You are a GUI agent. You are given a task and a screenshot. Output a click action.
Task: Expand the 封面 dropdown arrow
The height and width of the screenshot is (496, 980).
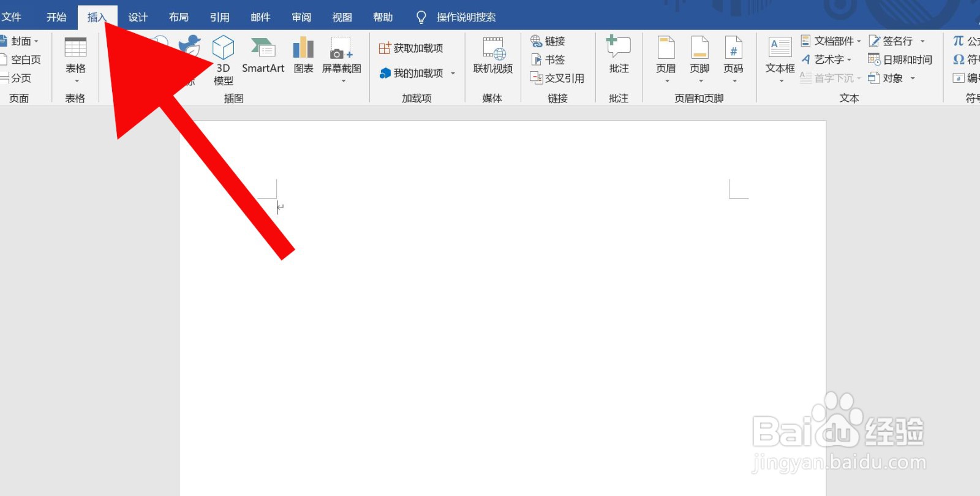pos(36,42)
